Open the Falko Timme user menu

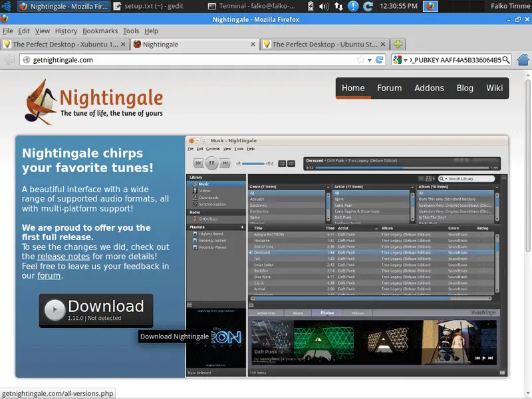(x=510, y=6)
